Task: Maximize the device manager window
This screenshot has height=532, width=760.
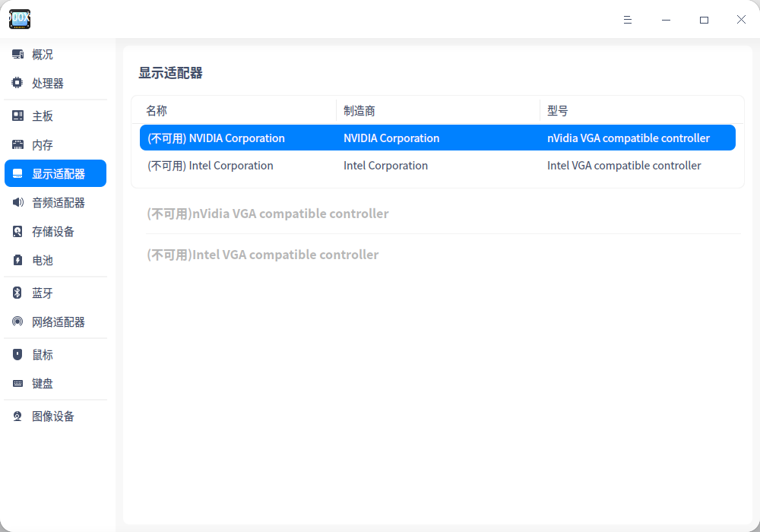Action: pyautogui.click(x=704, y=20)
